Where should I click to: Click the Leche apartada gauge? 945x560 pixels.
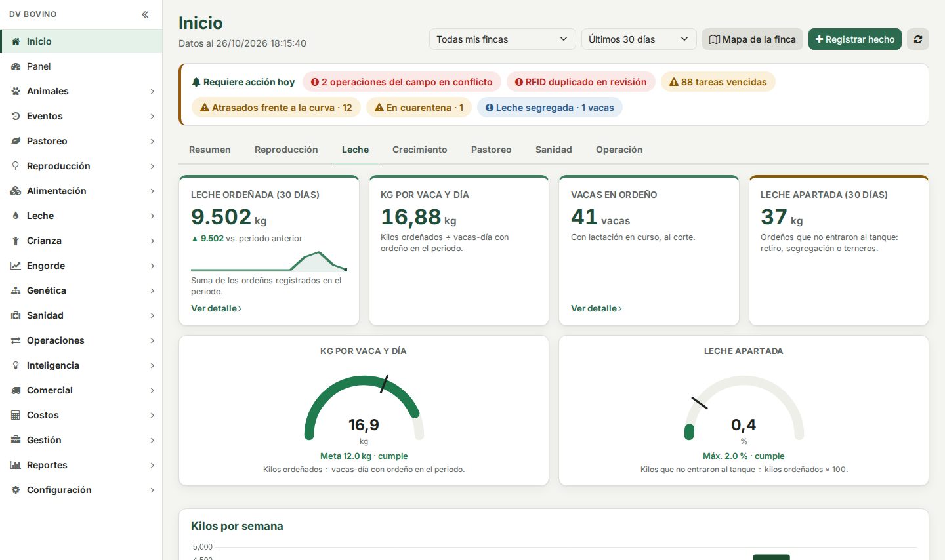point(744,408)
